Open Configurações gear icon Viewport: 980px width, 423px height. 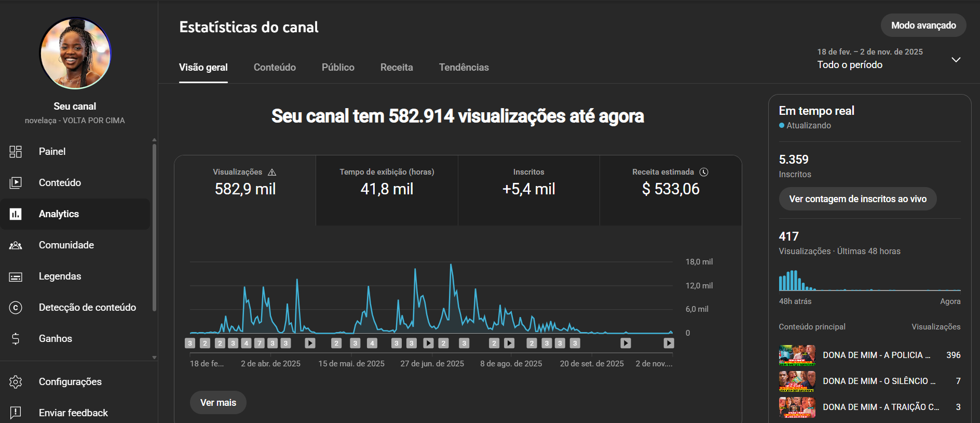click(16, 382)
